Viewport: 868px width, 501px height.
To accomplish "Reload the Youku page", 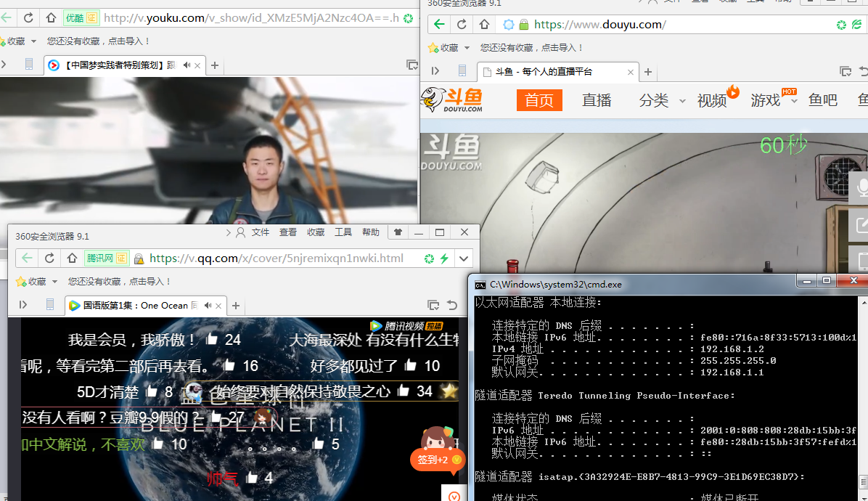I will pos(28,17).
